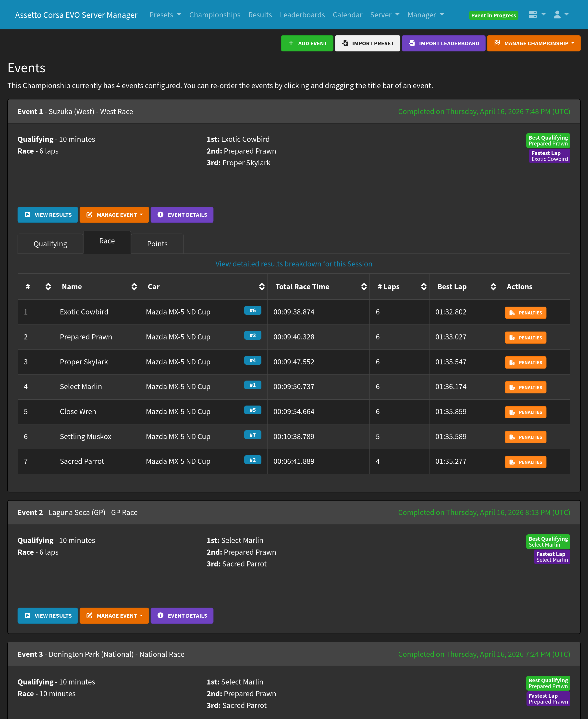Click the Add Event button
This screenshot has height=719, width=588.
[307, 43]
